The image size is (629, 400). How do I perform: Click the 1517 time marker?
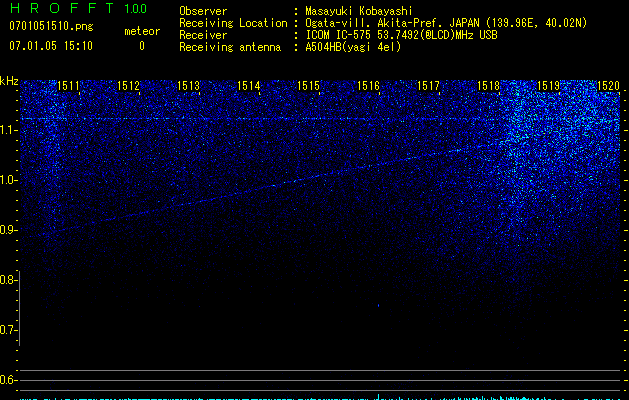[x=428, y=85]
